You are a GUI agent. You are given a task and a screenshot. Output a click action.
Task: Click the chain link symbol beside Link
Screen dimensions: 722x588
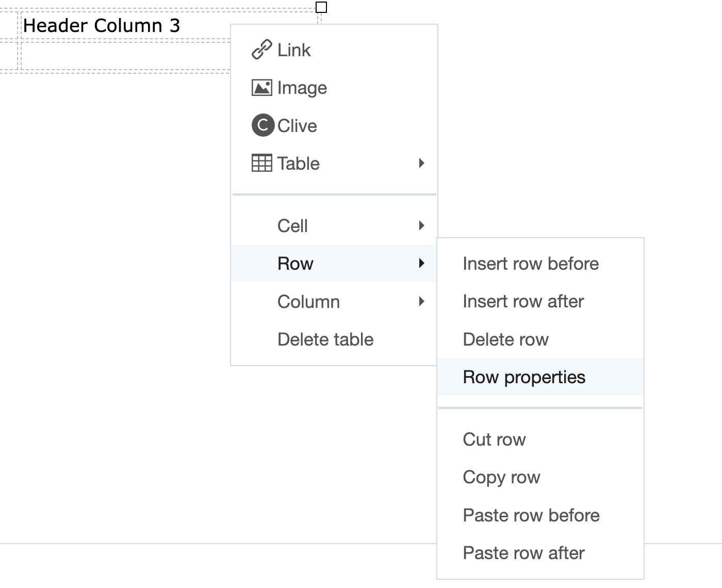[x=262, y=50]
